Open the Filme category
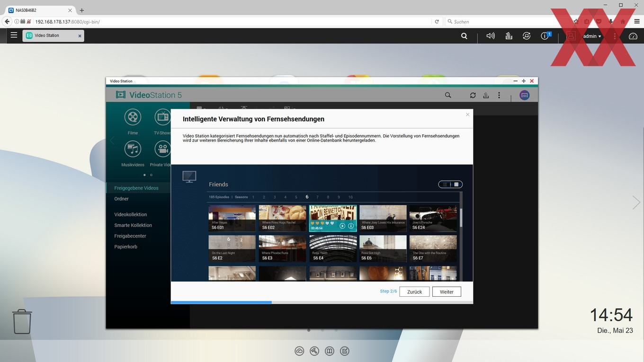Image resolution: width=644 pixels, height=362 pixels. click(133, 122)
